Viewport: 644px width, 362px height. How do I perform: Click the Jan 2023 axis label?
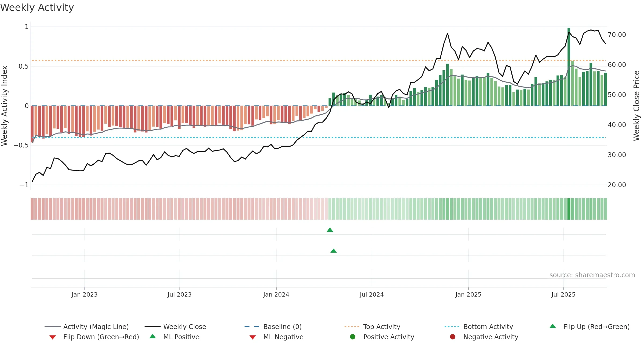[85, 294]
